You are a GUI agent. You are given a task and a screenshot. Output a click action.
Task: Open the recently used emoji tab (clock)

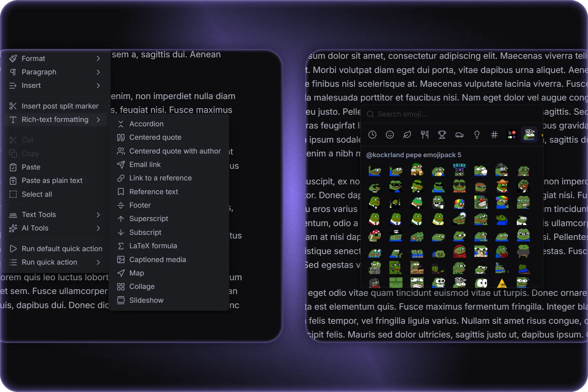(372, 135)
